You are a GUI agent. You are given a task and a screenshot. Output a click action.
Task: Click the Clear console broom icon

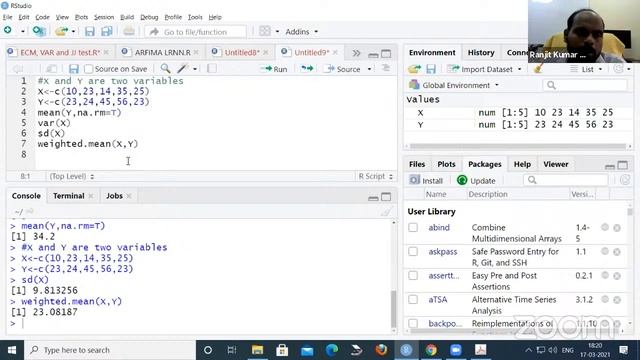386,211
